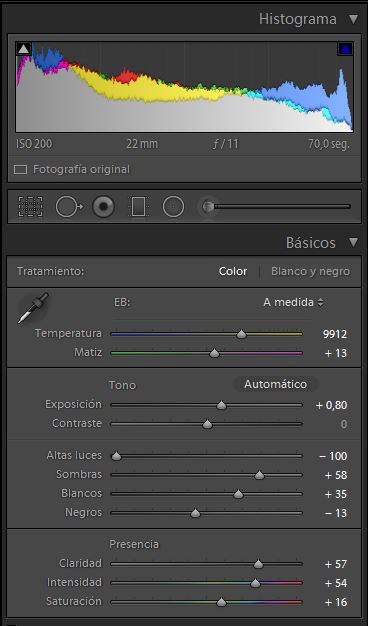Click the Automático tone button
Screen dimensions: 368x626
point(275,384)
